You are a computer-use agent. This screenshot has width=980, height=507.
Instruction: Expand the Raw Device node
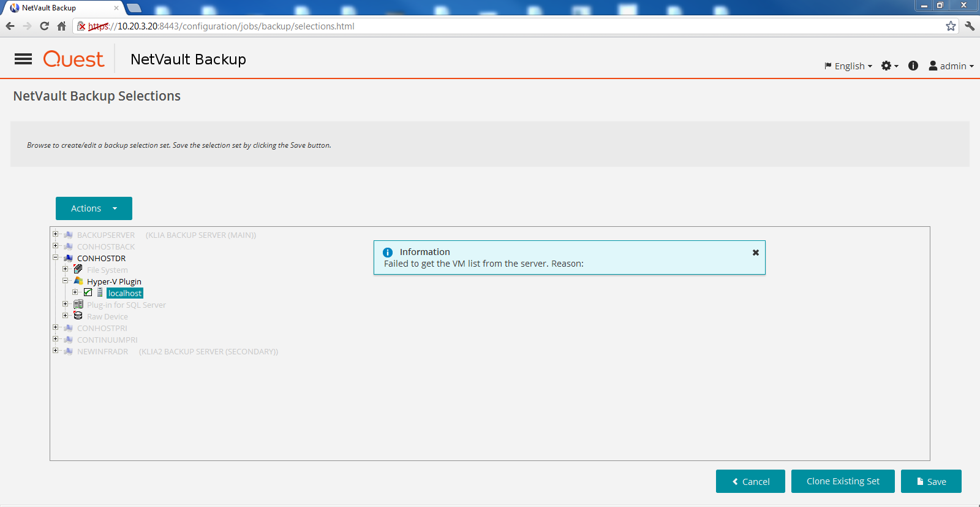point(65,316)
